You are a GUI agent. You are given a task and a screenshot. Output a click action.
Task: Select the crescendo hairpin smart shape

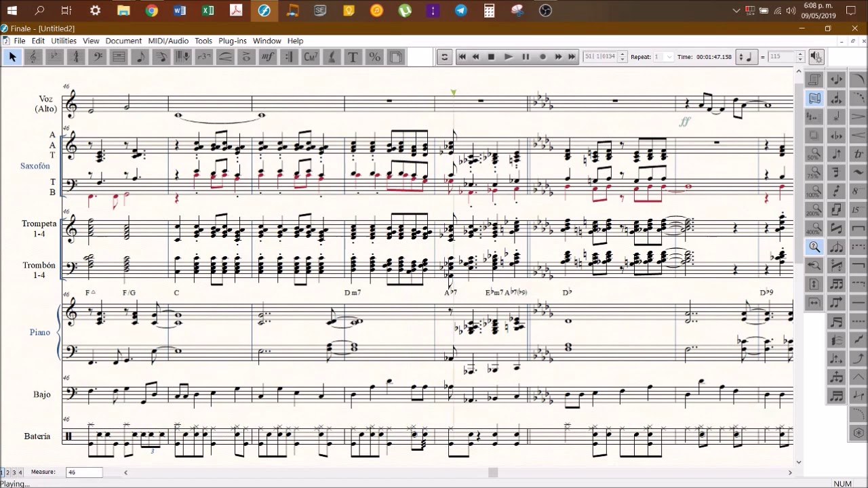[x=859, y=135]
